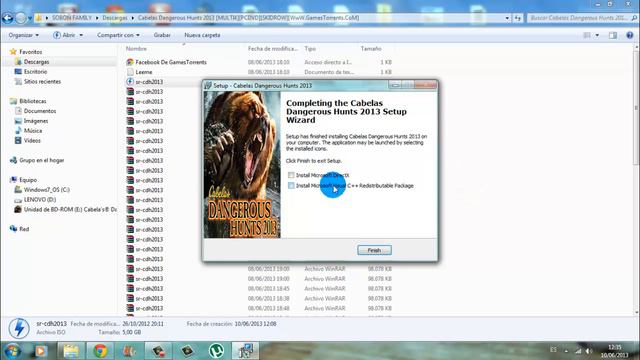Click the Explorer forward navigation arrow
The image size is (640, 360).
tap(21, 18)
